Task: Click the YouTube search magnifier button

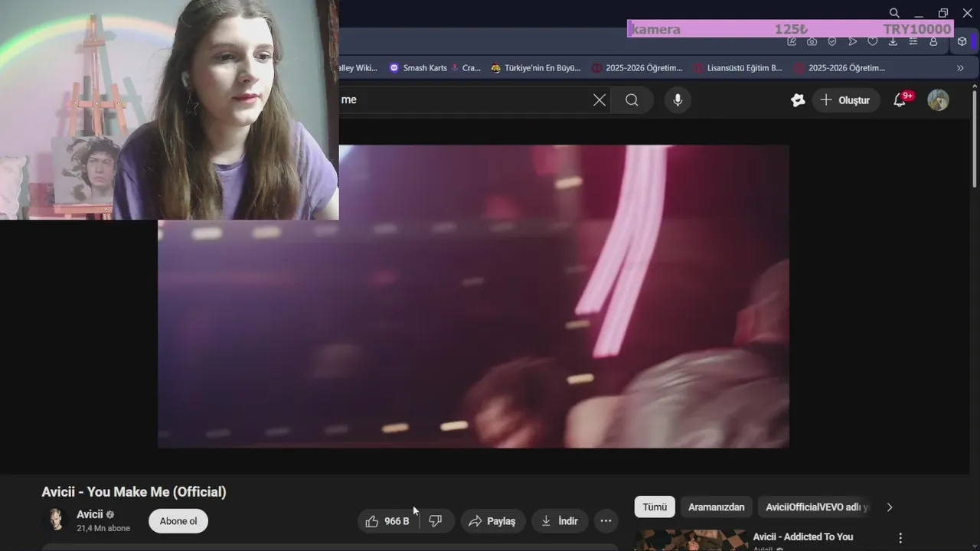Action: [x=632, y=100]
